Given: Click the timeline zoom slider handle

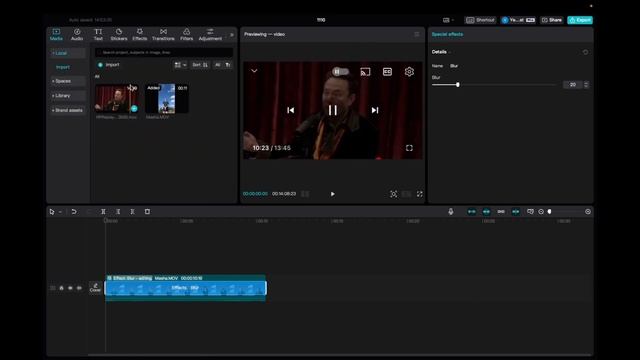Looking at the screenshot, I should [x=549, y=212].
